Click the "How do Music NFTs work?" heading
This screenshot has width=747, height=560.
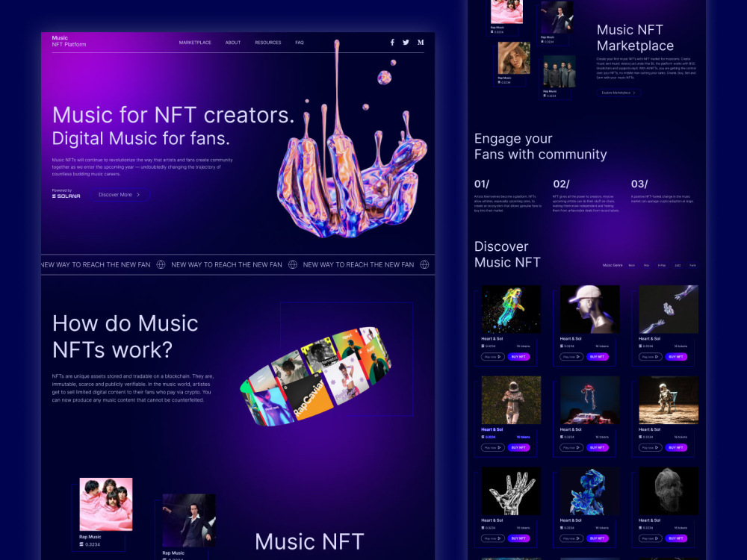click(125, 337)
